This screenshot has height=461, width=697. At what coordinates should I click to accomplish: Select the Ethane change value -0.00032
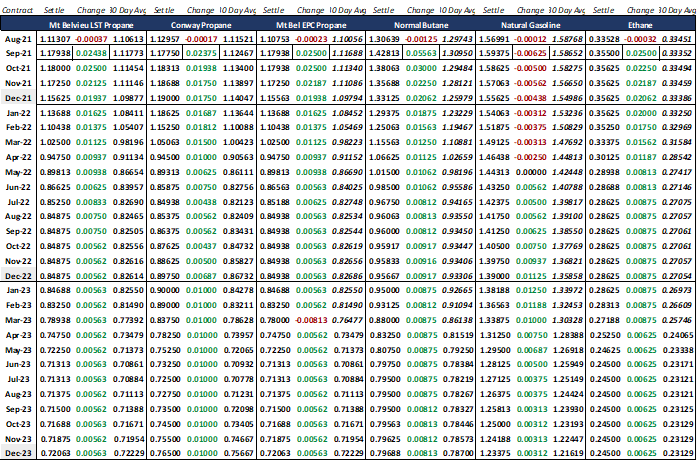[x=640, y=39]
